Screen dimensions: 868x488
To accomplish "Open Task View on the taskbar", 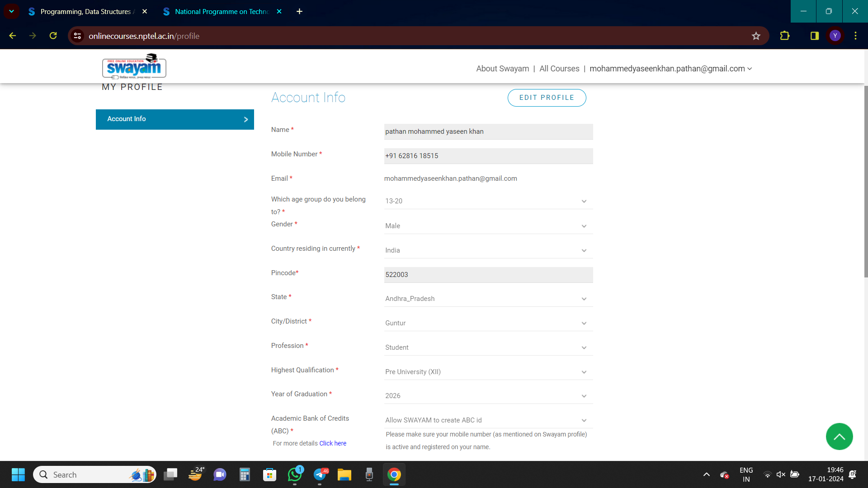I will 170,474.
